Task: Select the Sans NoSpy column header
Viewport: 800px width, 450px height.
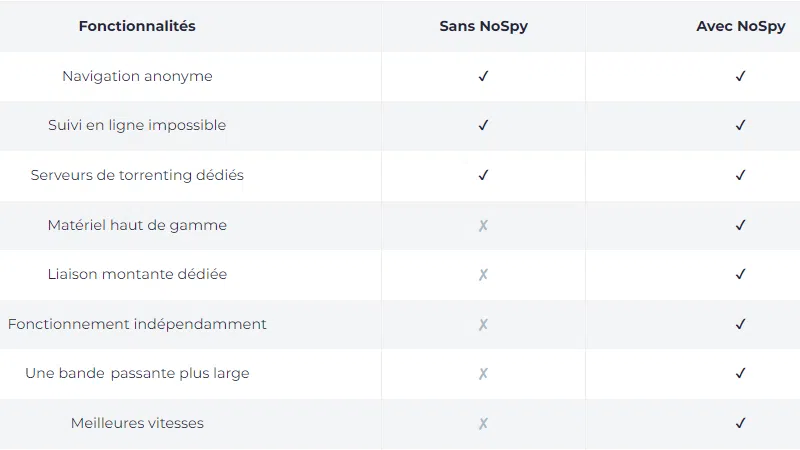Action: click(x=483, y=27)
